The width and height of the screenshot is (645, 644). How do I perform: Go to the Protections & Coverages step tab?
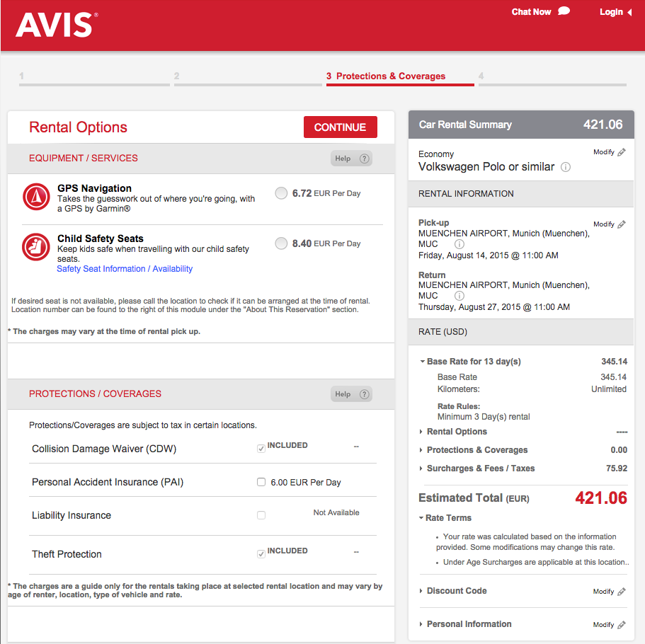click(390, 76)
